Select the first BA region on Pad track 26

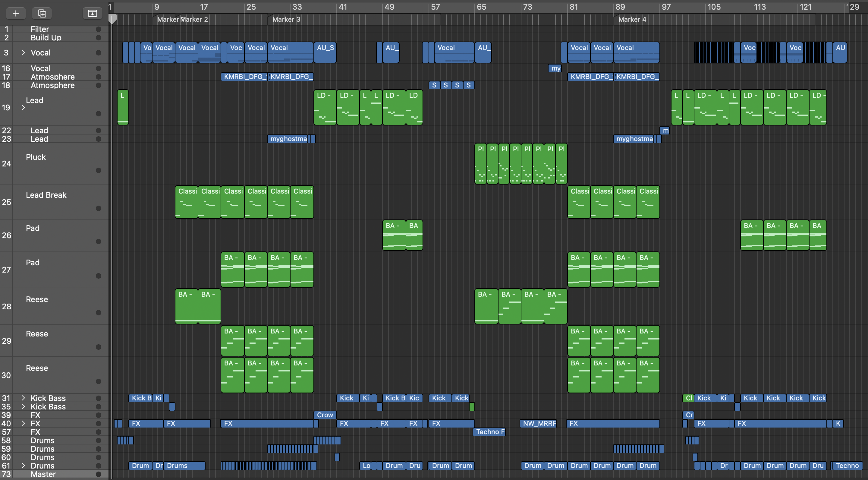point(394,235)
